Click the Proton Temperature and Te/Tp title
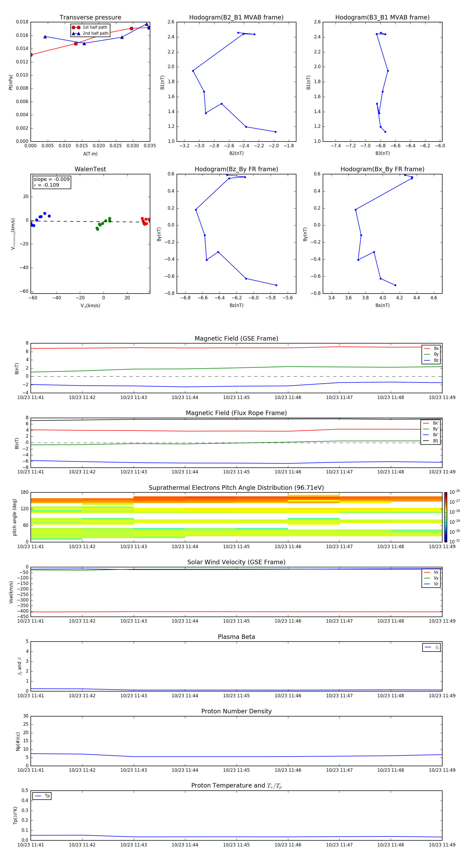The image size is (473, 868). pos(236,786)
